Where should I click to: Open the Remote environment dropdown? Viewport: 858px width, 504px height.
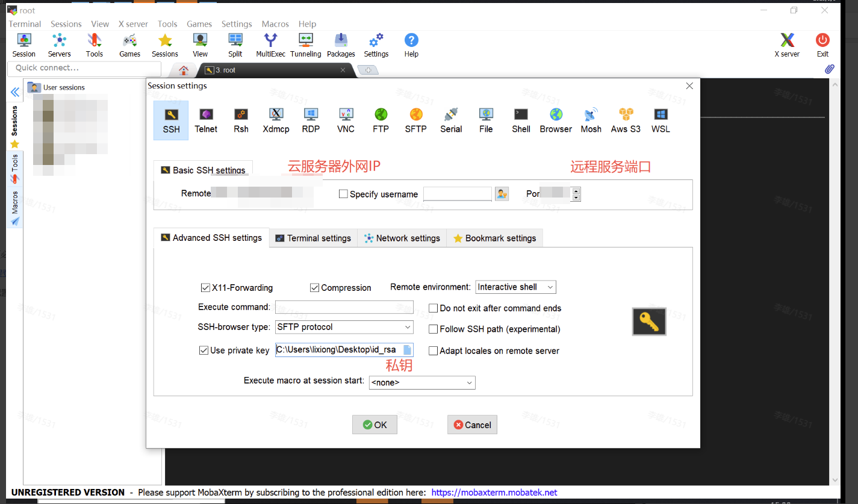(x=515, y=287)
